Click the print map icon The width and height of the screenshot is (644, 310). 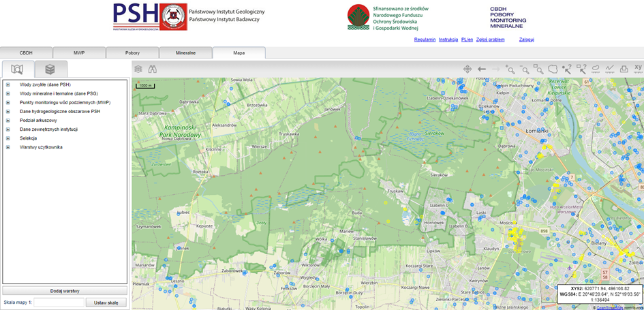tap(624, 69)
